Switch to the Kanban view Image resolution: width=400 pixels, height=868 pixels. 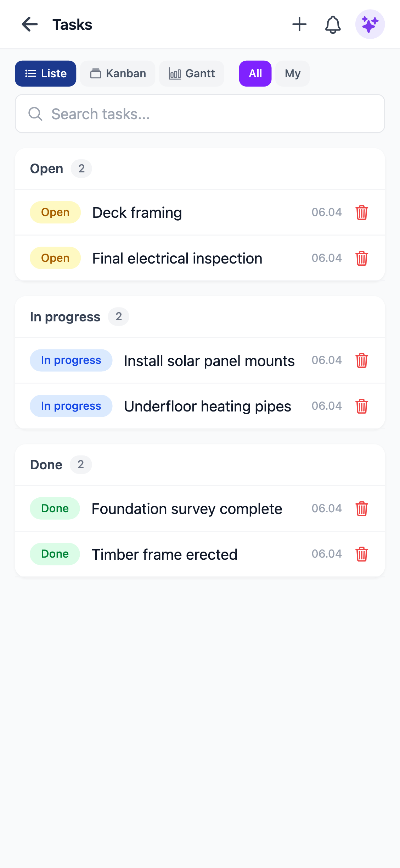[118, 73]
